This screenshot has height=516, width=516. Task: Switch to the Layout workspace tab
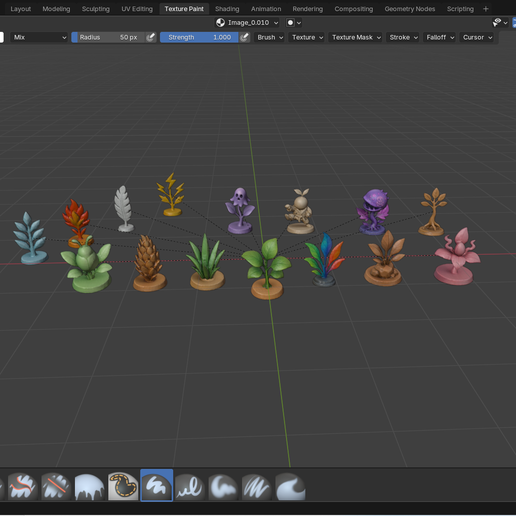(x=21, y=9)
